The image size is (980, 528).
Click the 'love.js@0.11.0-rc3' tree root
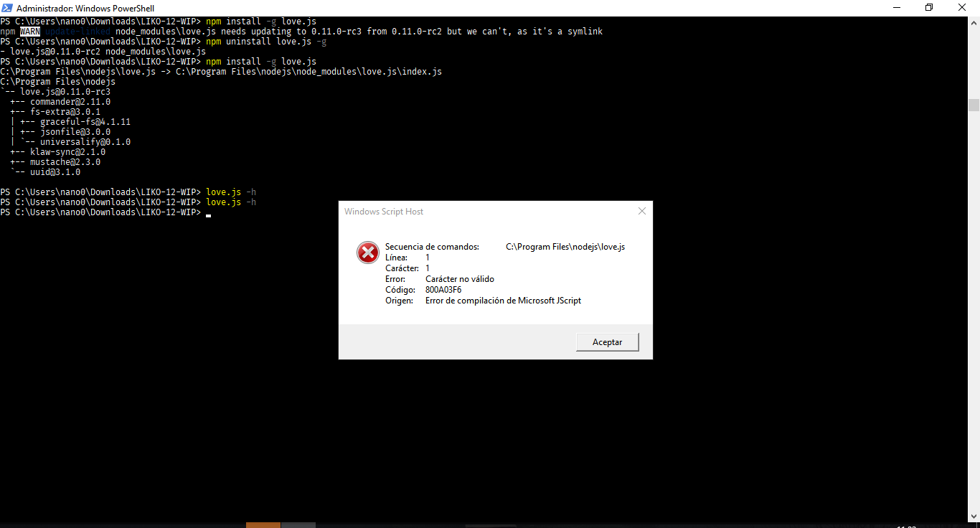pyautogui.click(x=65, y=92)
